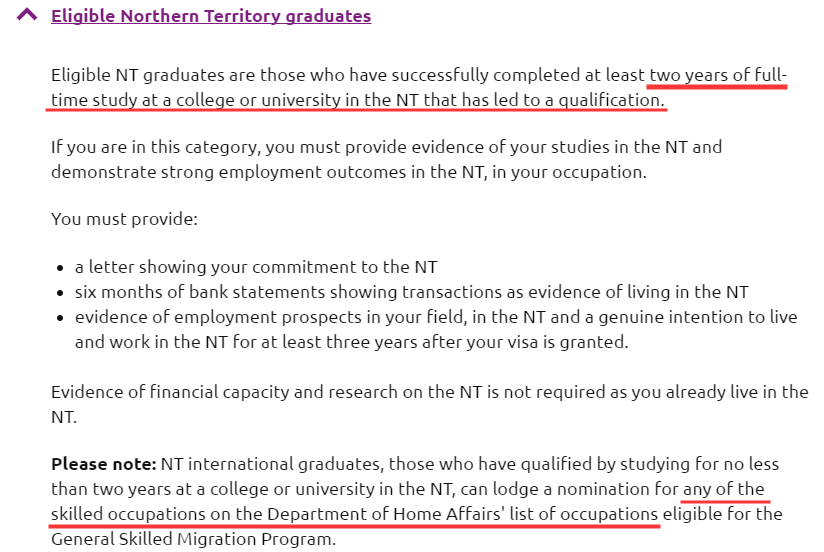This screenshot has width=824, height=552.
Task: Collapse the Eligible Northern Territory graduates chevron
Action: click(29, 16)
